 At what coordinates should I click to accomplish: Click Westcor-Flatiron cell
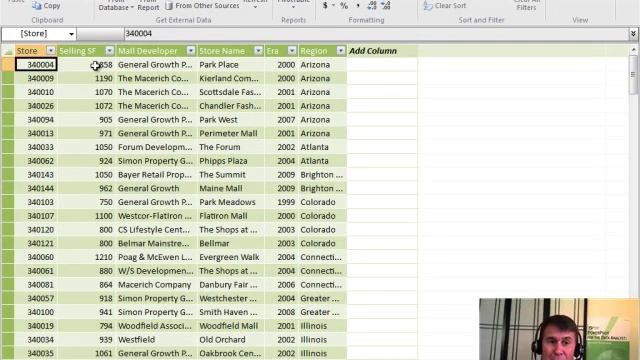(x=156, y=216)
